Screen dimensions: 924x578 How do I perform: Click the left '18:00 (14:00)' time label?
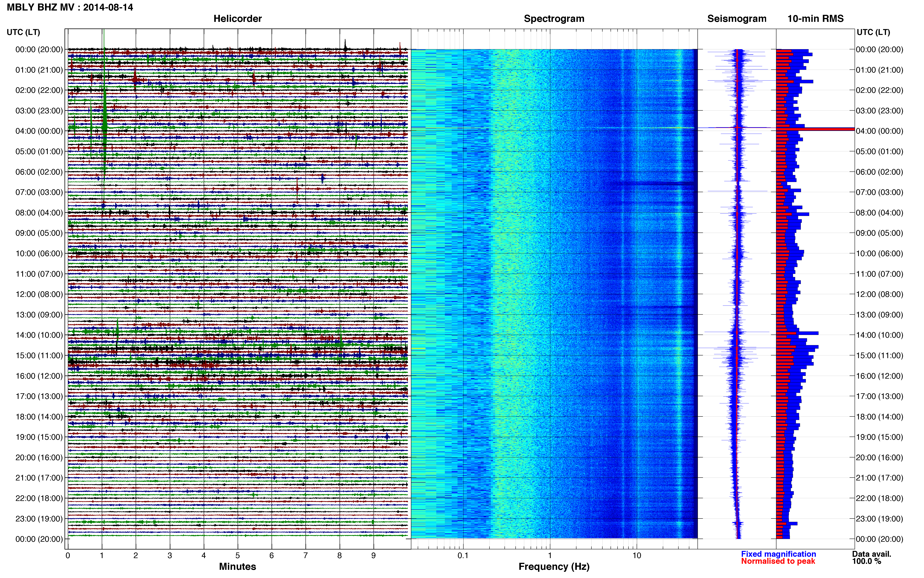click(39, 417)
